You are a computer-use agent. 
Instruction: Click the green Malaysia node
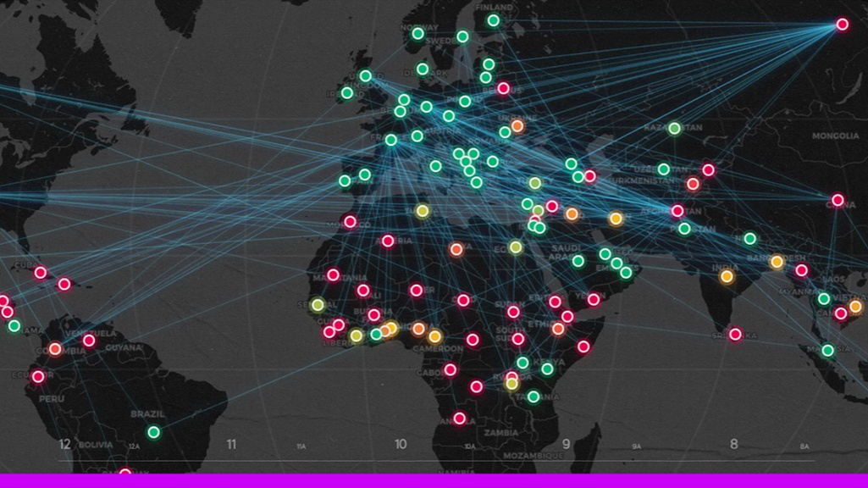pyautogui.click(x=827, y=350)
